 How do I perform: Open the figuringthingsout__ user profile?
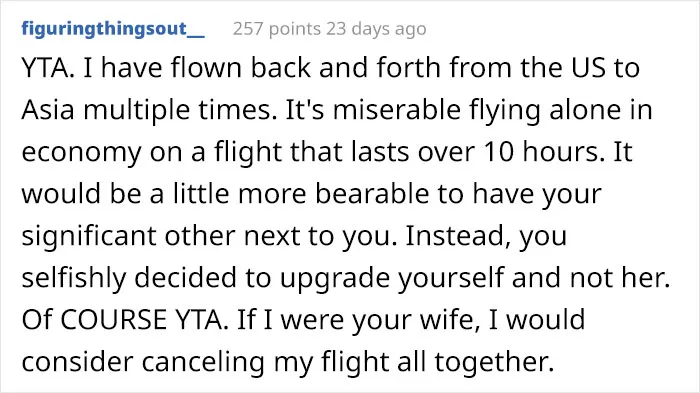click(113, 29)
